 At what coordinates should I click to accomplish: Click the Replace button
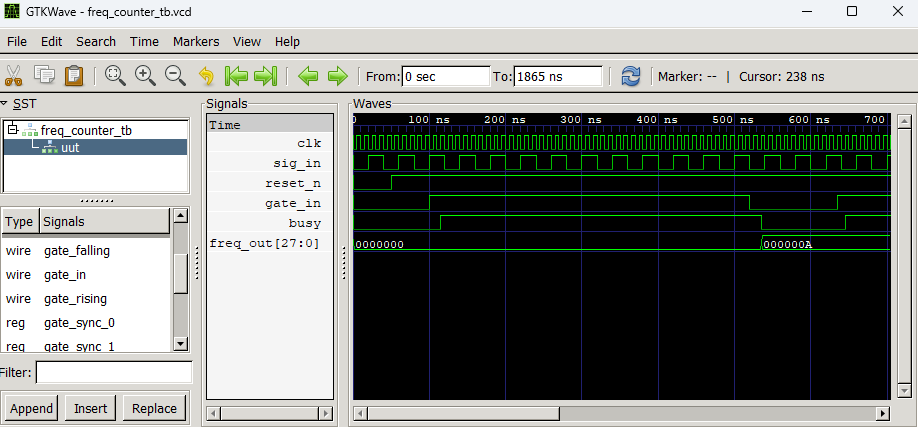point(154,408)
